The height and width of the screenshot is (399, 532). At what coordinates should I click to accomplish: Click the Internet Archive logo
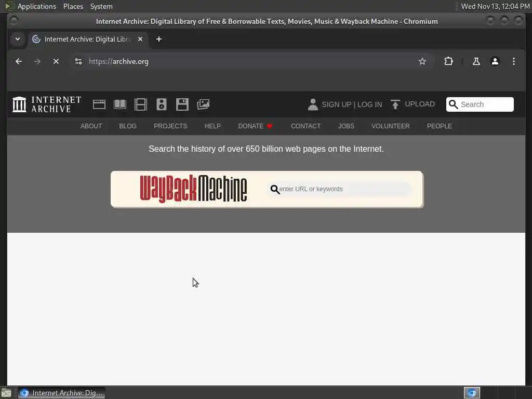tap(47, 104)
